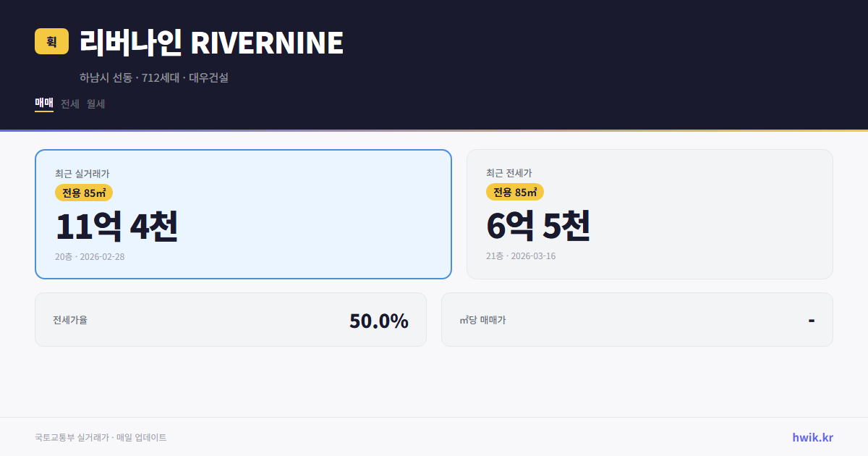Select the 전용 85㎡ badge on the jeonse card
The height and width of the screenshot is (456, 868).
[x=514, y=193]
